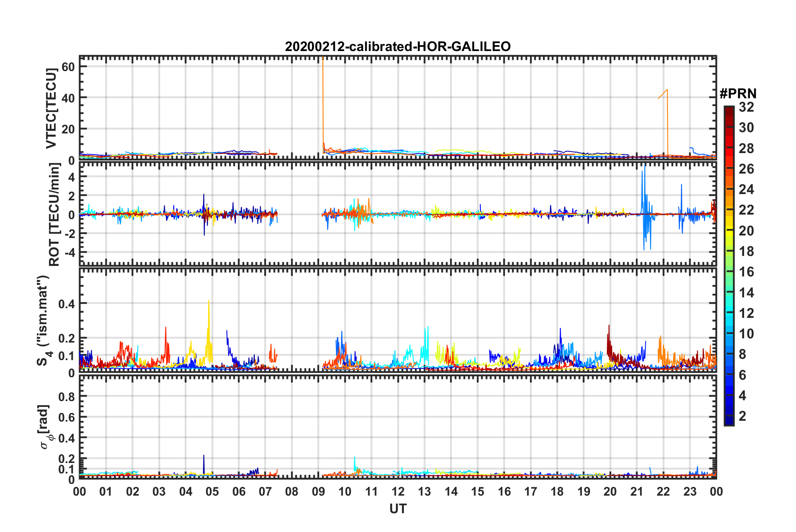The image size is (796, 532).
Task: Click the blue ROT burst after 21 UT
Action: (646, 208)
